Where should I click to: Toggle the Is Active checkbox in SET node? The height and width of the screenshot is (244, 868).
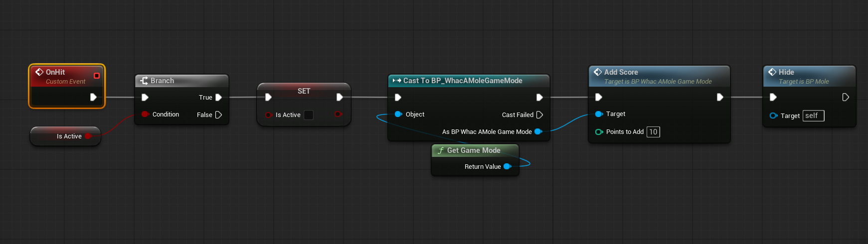coord(309,115)
